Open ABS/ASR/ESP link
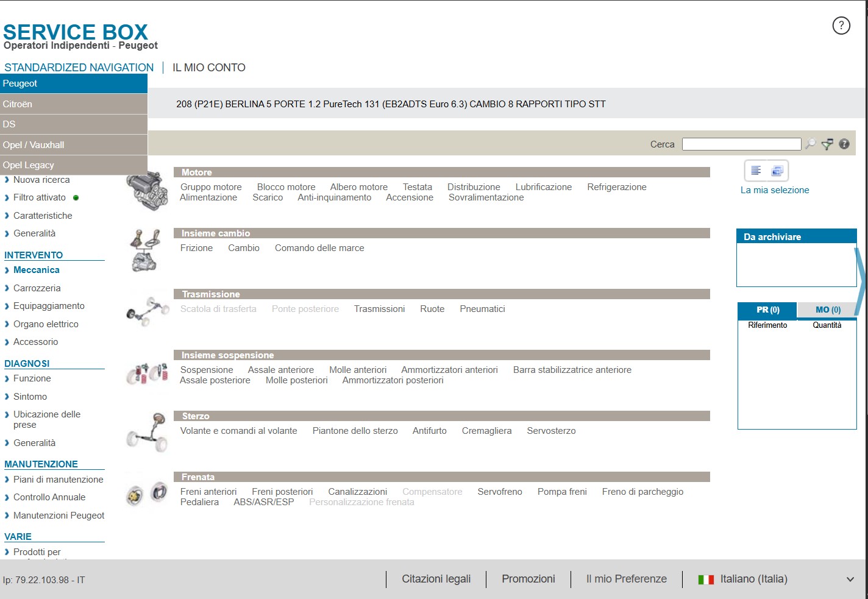 pos(264,502)
